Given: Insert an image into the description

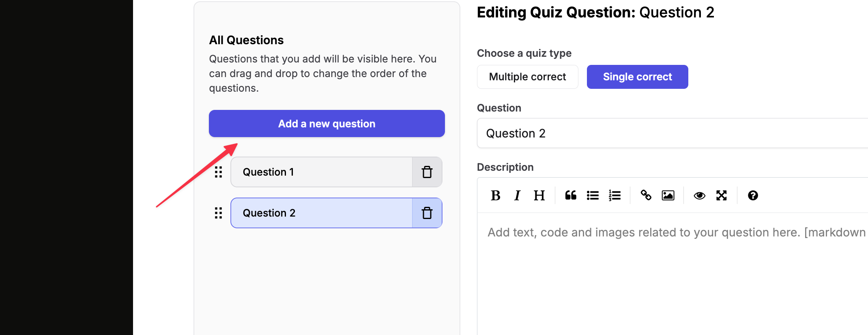Looking at the screenshot, I should coord(668,195).
